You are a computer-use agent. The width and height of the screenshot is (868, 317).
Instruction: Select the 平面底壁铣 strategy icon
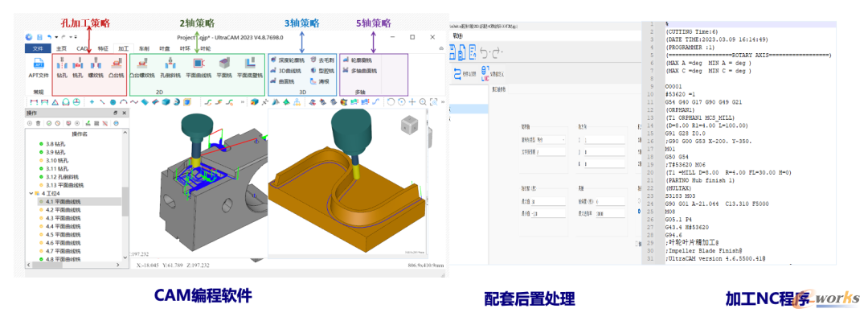click(x=250, y=68)
